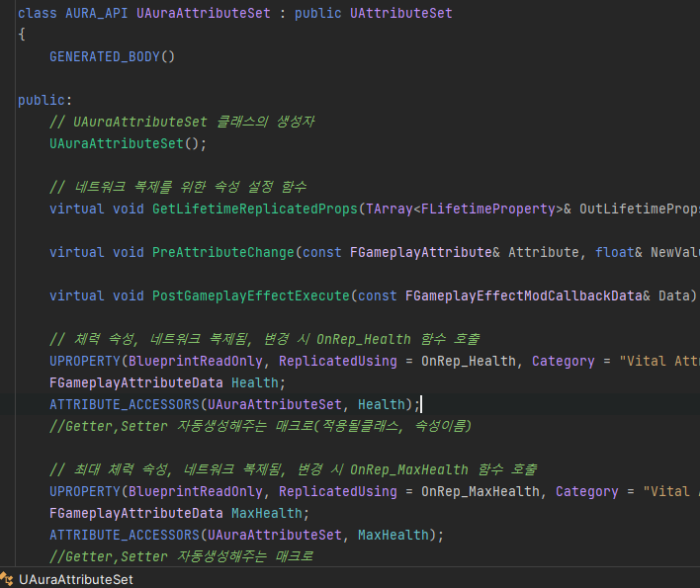Click the comment line about 최대 체력 속성
Screen dimensions: 700x588
click(x=294, y=469)
